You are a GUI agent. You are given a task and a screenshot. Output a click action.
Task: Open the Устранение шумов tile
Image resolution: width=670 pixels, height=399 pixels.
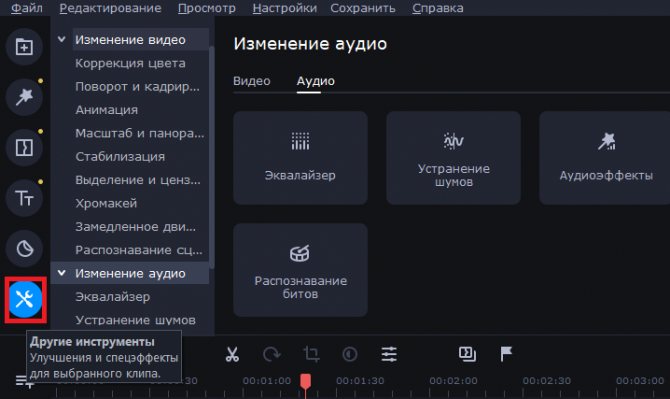coord(453,158)
